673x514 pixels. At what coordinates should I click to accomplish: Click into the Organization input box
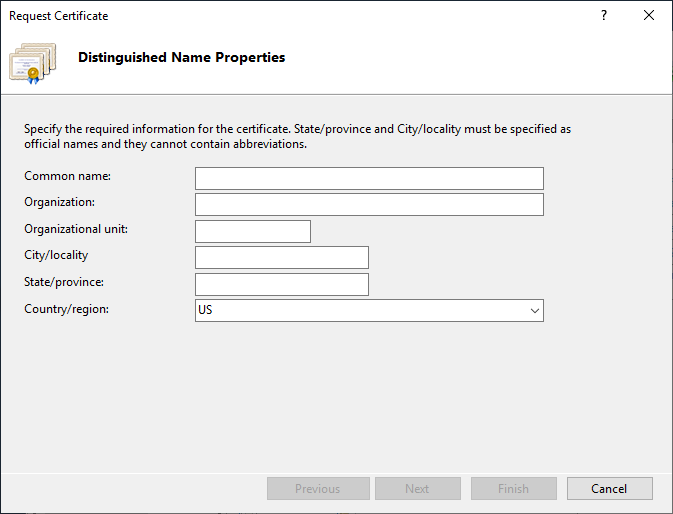pos(369,205)
